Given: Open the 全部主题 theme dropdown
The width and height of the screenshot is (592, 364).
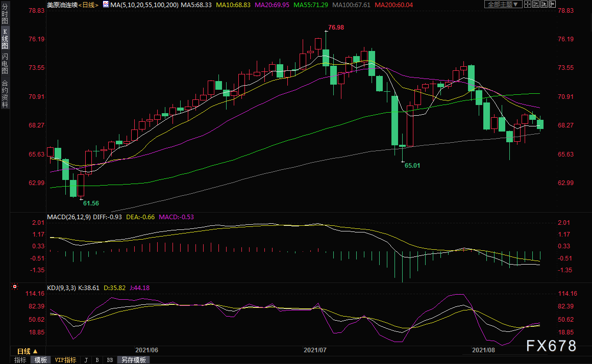Looking at the screenshot, I should 503,5.
